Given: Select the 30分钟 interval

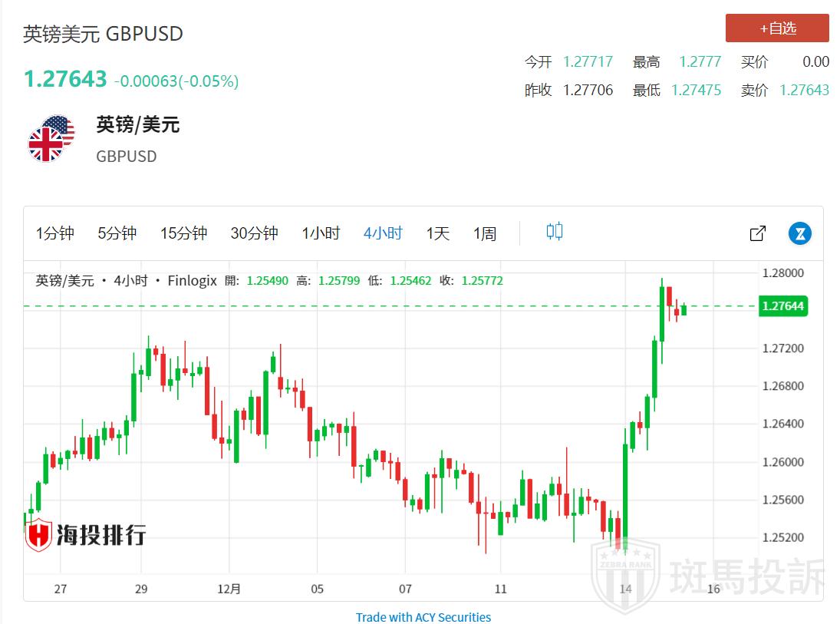Looking at the screenshot, I should pyautogui.click(x=254, y=233).
